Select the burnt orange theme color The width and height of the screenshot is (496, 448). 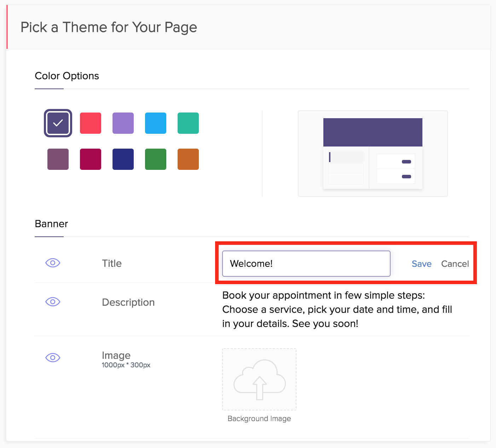pos(188,159)
